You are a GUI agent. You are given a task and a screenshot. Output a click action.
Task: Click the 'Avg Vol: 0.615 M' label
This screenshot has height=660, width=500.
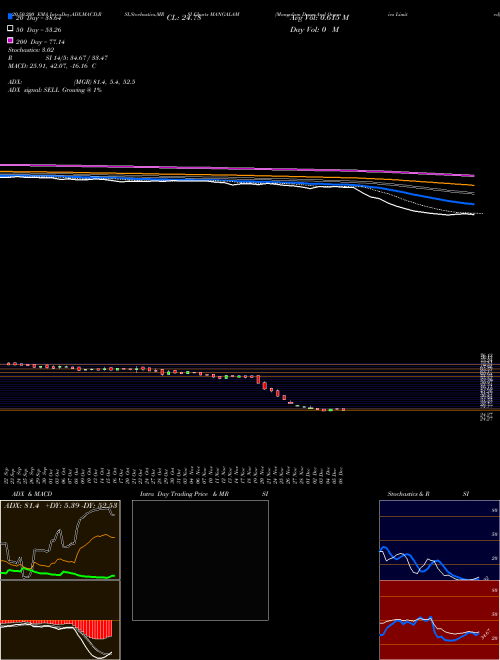pos(319,18)
